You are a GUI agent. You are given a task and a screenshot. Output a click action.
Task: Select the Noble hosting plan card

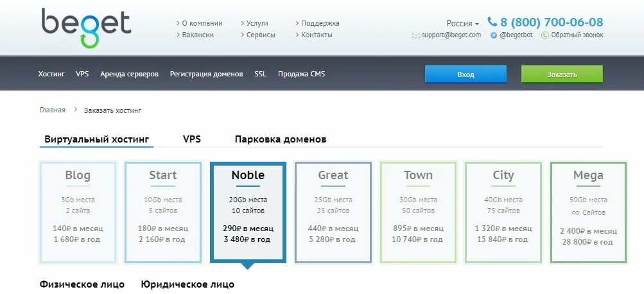248,212
